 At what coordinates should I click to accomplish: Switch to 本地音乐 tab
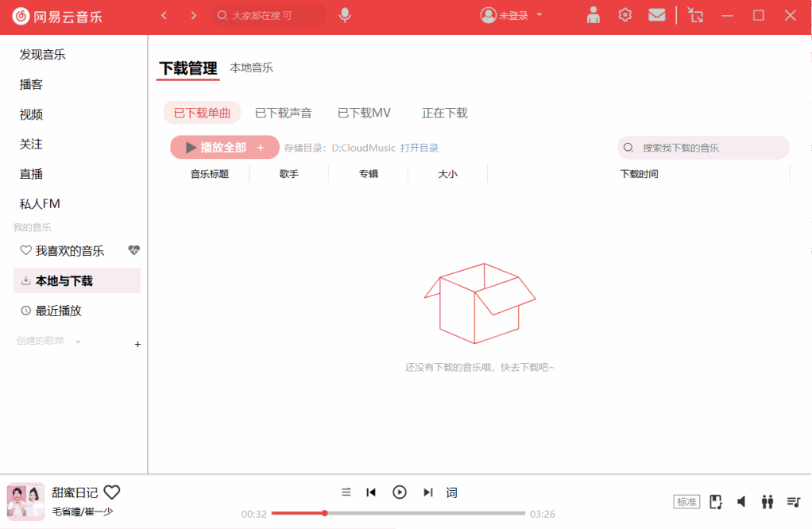coord(251,68)
